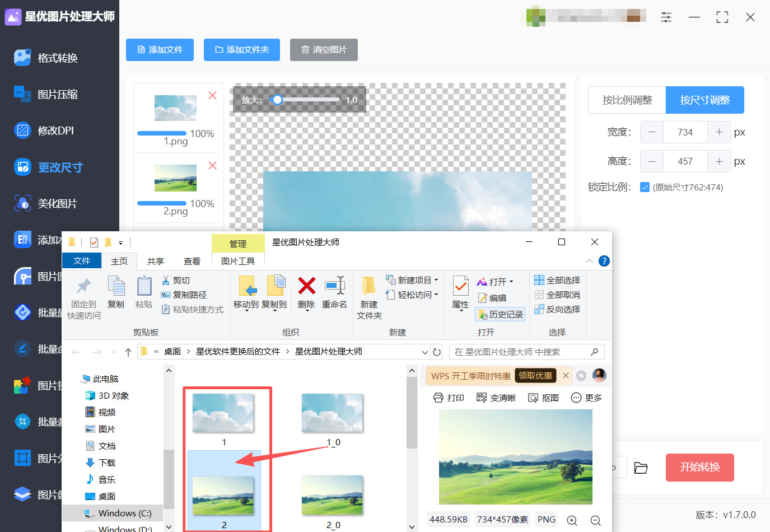This screenshot has height=532, width=770.
Task: Switch to 主页 tab in Explorer
Action: pos(119,261)
